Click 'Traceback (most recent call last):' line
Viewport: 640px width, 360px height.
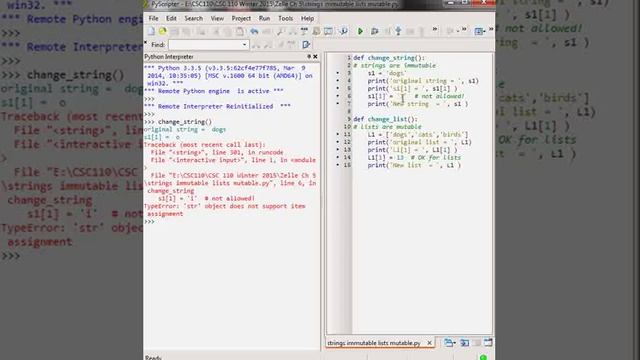[204, 145]
